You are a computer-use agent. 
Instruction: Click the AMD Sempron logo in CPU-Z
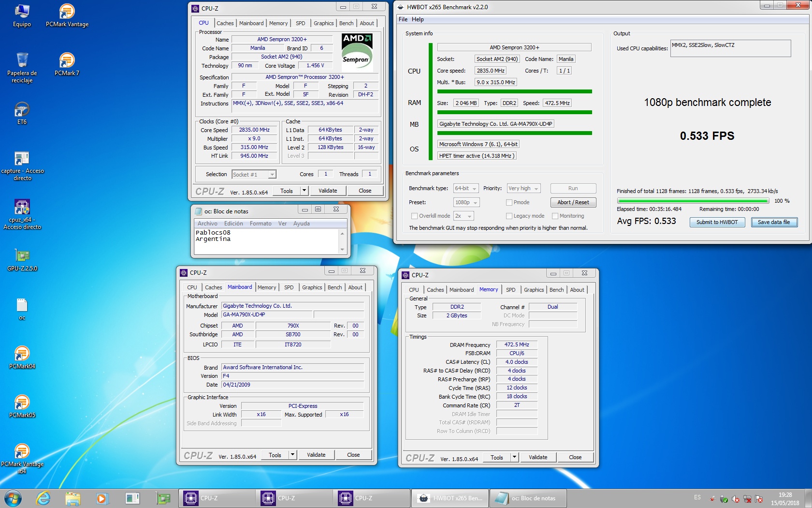(x=357, y=51)
